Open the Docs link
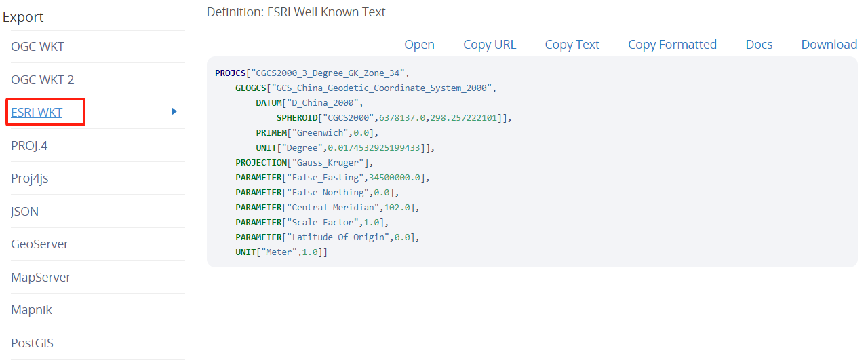Viewport: 868px width, 363px height. pyautogui.click(x=759, y=45)
